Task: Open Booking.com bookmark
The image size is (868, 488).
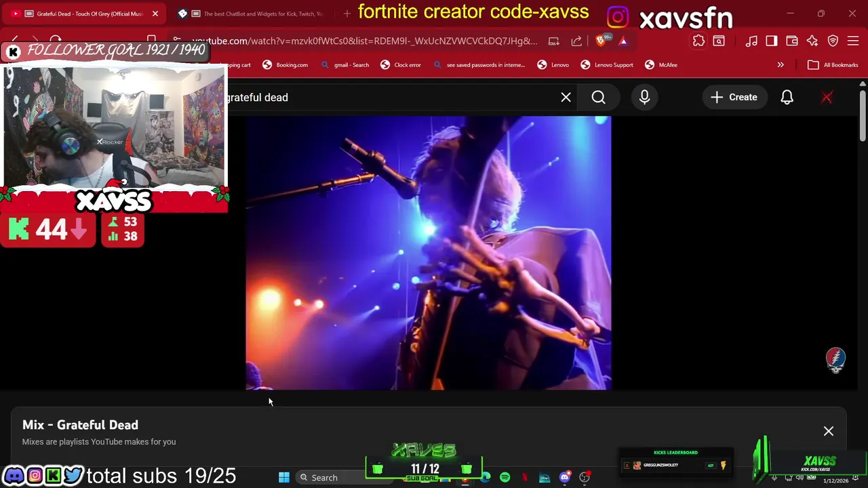Action: pos(285,65)
